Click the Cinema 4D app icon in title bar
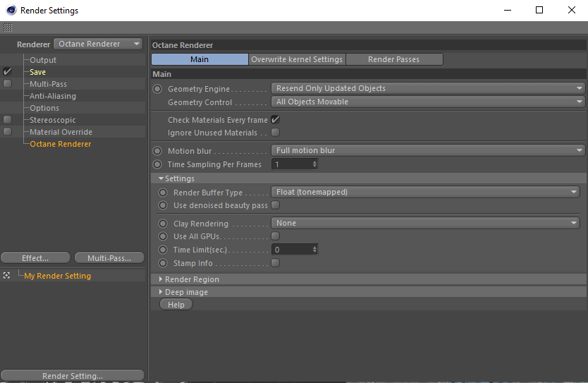Viewport: 588px width, 383px height. tap(11, 10)
